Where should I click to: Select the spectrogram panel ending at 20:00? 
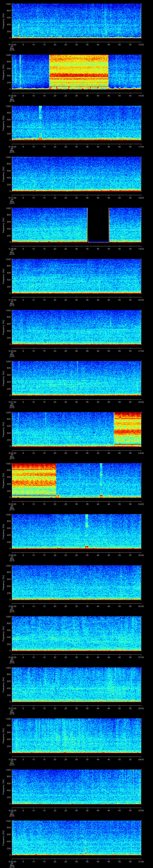[x=76, y=276]
